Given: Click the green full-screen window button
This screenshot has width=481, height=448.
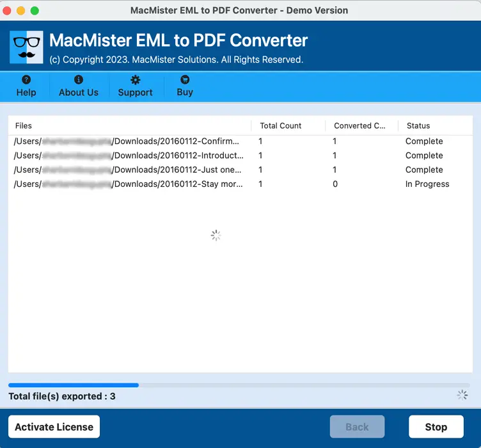Looking at the screenshot, I should 35,11.
